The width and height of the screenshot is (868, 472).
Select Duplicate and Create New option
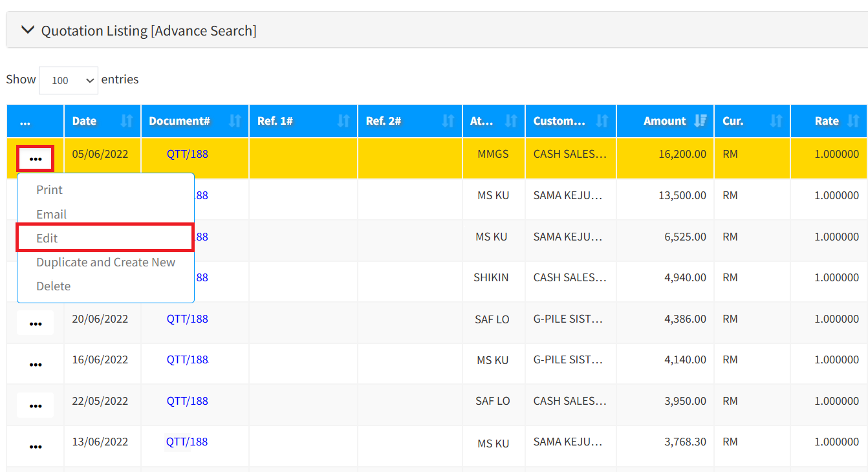point(105,262)
